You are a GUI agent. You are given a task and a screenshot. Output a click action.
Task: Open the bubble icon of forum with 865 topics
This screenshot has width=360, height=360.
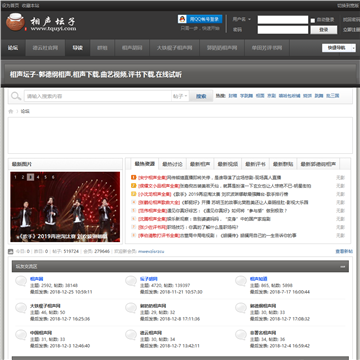tap(241, 281)
